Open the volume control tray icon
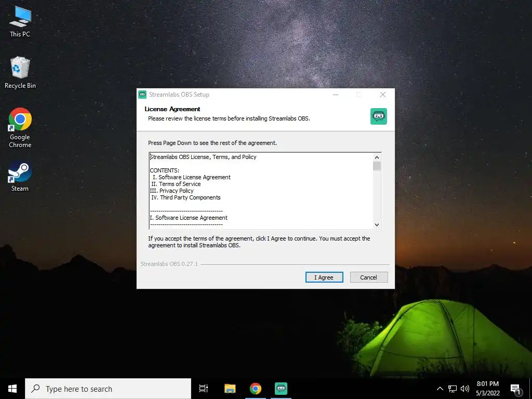This screenshot has height=399, width=532. coord(465,389)
